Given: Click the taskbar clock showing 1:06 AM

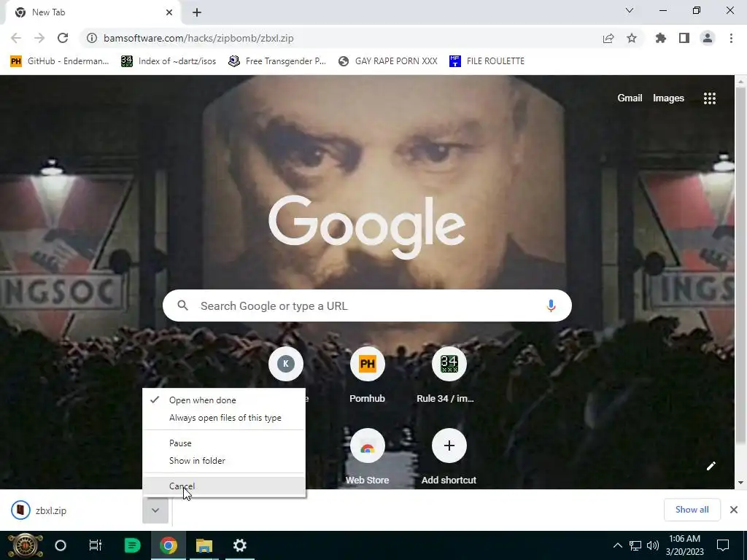Looking at the screenshot, I should click(684, 545).
